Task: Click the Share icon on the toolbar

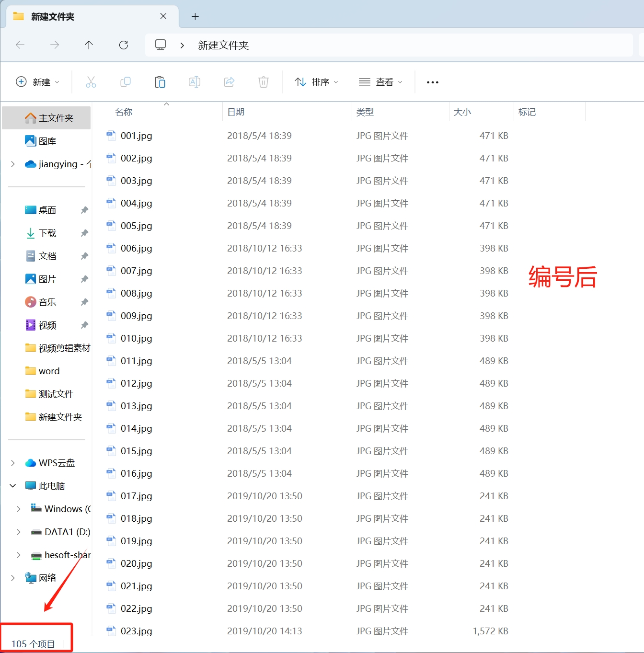Action: (229, 81)
